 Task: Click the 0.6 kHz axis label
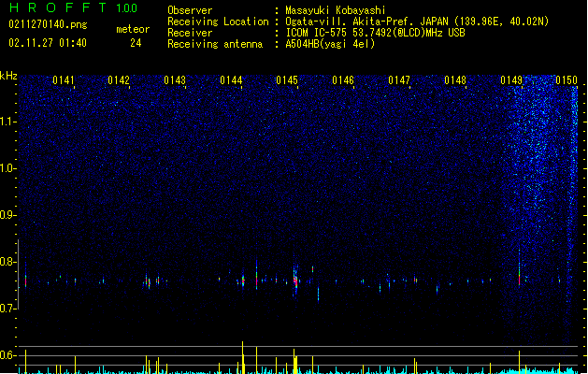tap(7, 355)
